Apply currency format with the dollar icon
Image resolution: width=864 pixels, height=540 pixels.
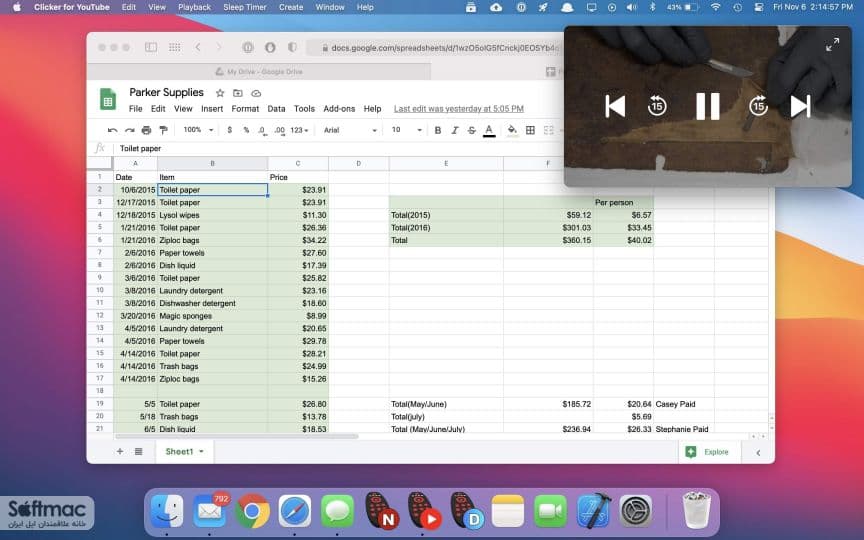pos(229,131)
